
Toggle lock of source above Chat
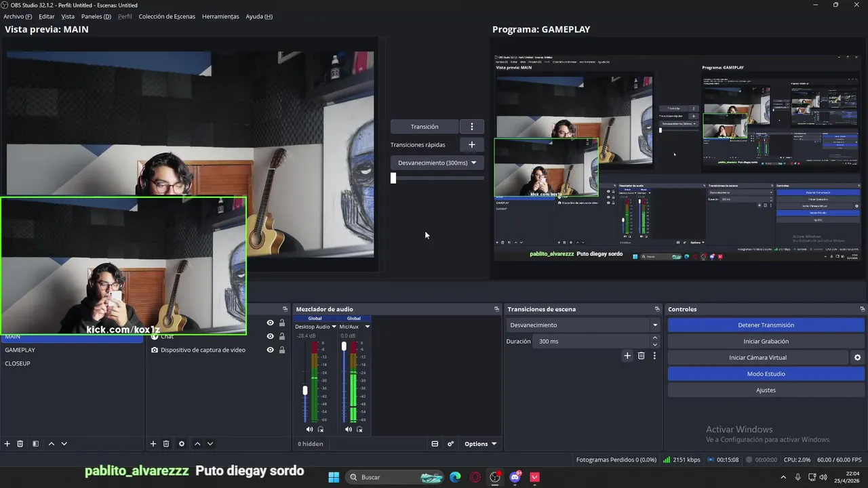click(x=282, y=323)
